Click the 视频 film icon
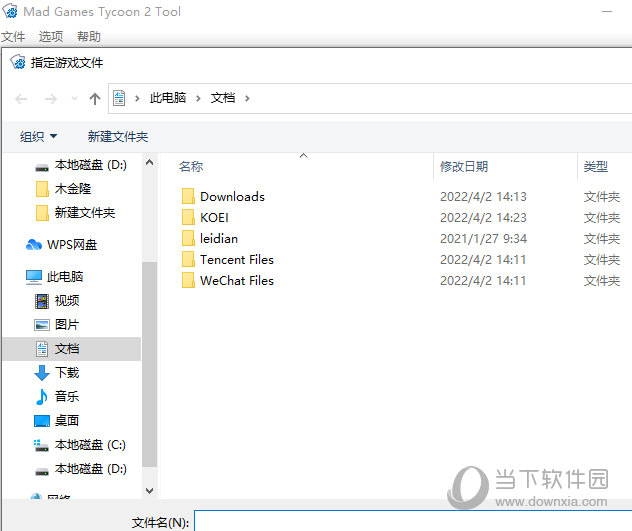This screenshot has width=632, height=531. pyautogui.click(x=42, y=301)
